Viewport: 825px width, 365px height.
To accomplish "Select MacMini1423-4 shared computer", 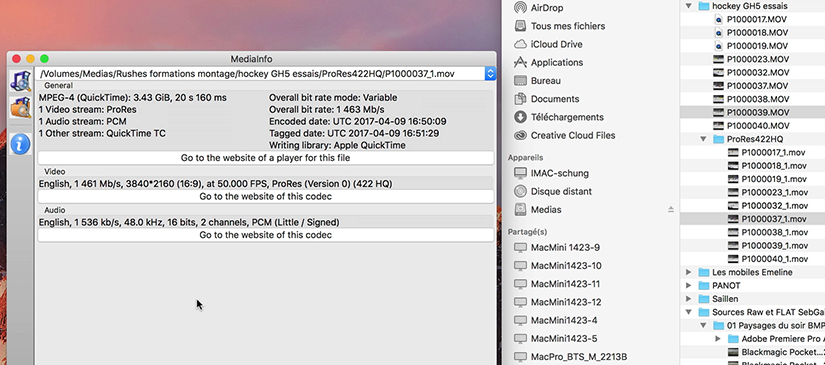I will point(564,320).
